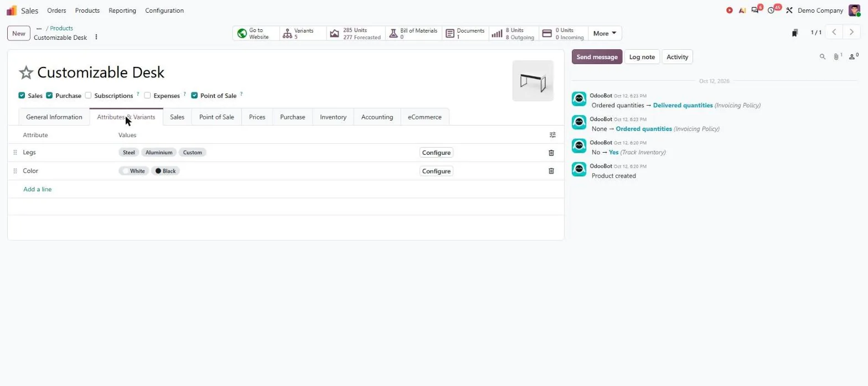
Task: Search messages with the magnifier icon
Action: click(x=823, y=56)
